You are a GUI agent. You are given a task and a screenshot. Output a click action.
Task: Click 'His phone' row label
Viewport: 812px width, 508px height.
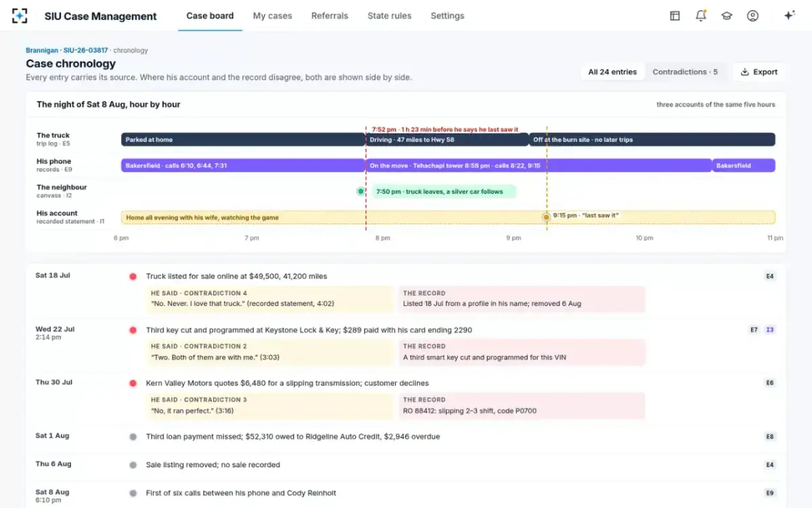(53, 161)
